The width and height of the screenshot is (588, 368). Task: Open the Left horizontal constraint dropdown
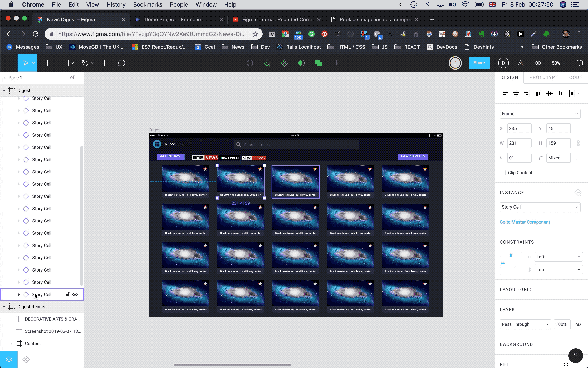(558, 257)
